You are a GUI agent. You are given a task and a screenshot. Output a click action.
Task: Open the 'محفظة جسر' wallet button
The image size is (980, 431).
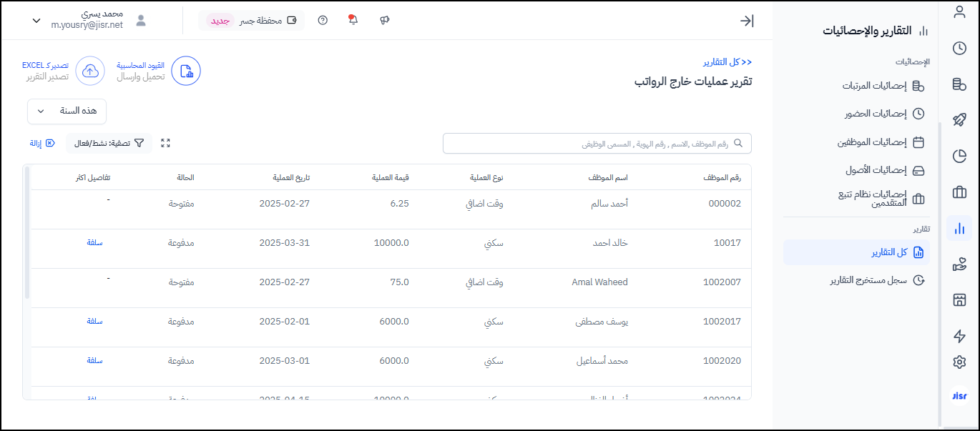point(251,20)
